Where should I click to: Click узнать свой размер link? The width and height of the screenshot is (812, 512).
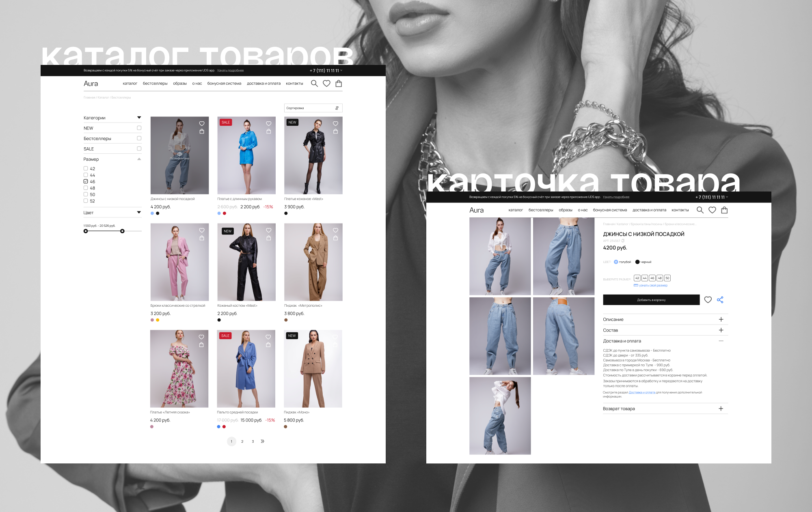(653, 286)
